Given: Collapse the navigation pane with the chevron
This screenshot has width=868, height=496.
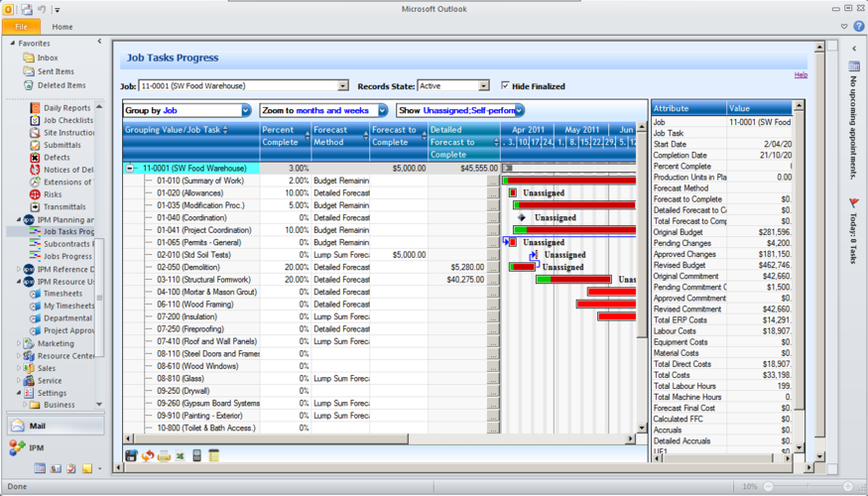Looking at the screenshot, I should coord(99,42).
